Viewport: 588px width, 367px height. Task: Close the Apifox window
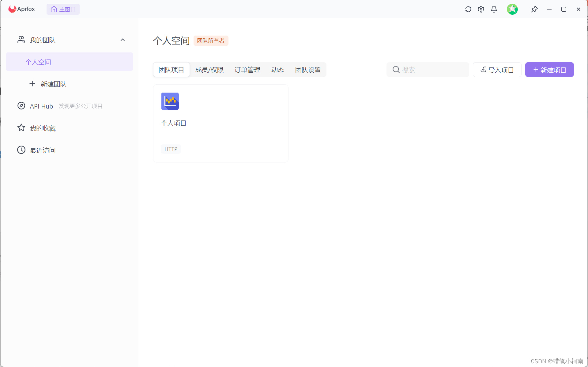coord(579,9)
